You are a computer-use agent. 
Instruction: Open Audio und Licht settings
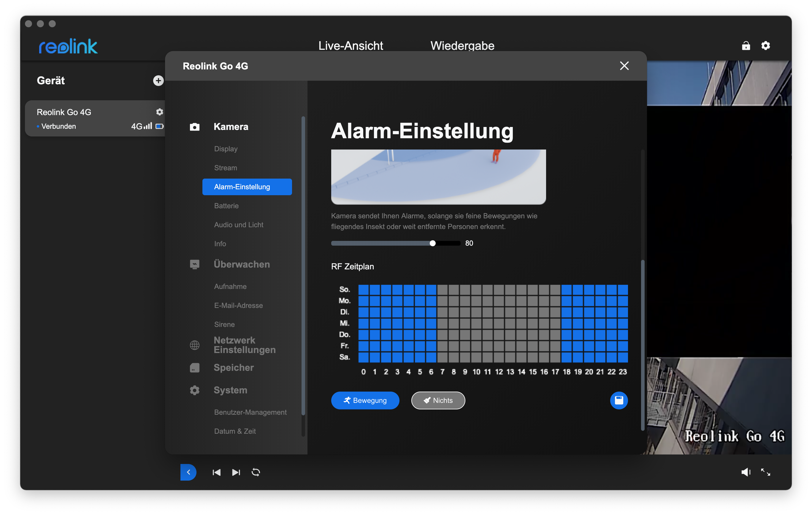pos(239,225)
